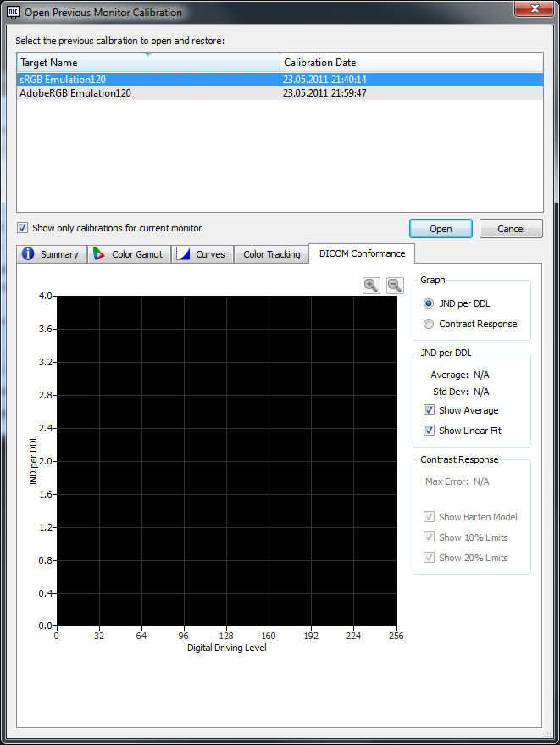The image size is (560, 745).
Task: Select the sRGB Emulation120 calibration row
Action: pyautogui.click(x=63, y=80)
